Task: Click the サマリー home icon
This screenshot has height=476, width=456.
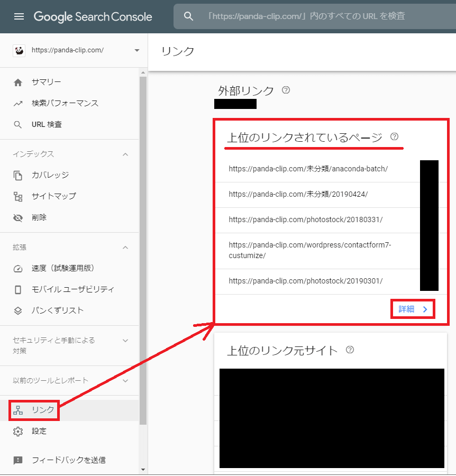Action: [x=18, y=83]
